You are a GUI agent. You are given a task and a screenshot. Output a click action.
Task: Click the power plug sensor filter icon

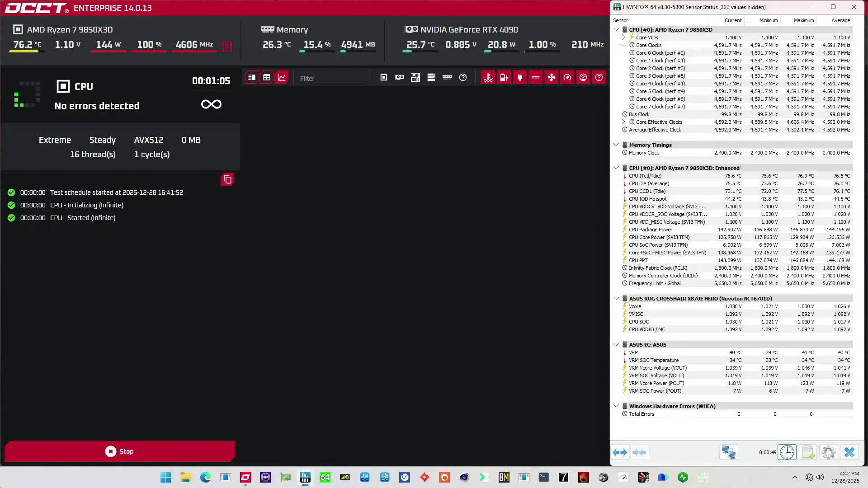(x=520, y=77)
